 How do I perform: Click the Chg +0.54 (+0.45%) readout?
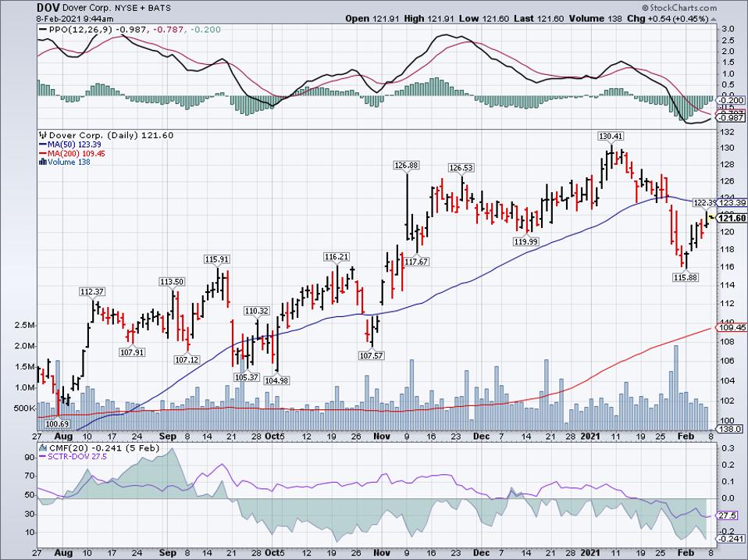tap(671, 19)
